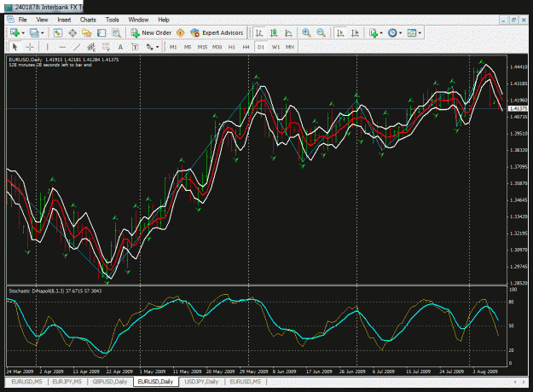The image size is (533, 392).
Task: Switch timeframe to M15
Action: coord(202,47)
